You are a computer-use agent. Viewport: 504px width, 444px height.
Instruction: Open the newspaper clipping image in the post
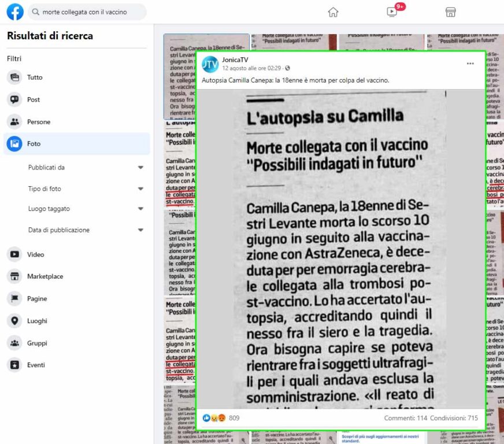[x=340, y=249]
